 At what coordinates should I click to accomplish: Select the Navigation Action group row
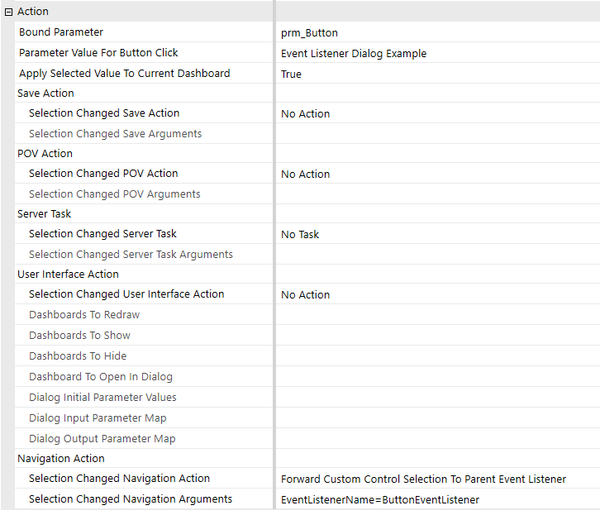tap(61, 459)
